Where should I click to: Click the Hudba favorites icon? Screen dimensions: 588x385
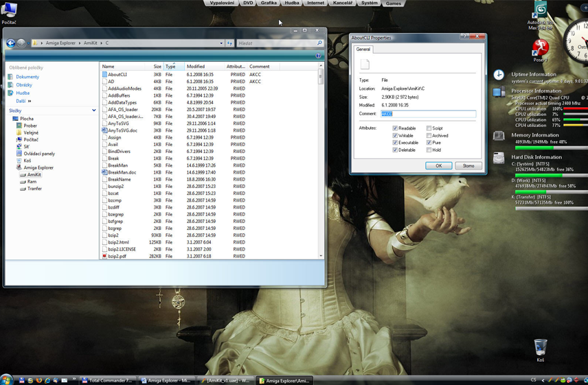(x=10, y=93)
